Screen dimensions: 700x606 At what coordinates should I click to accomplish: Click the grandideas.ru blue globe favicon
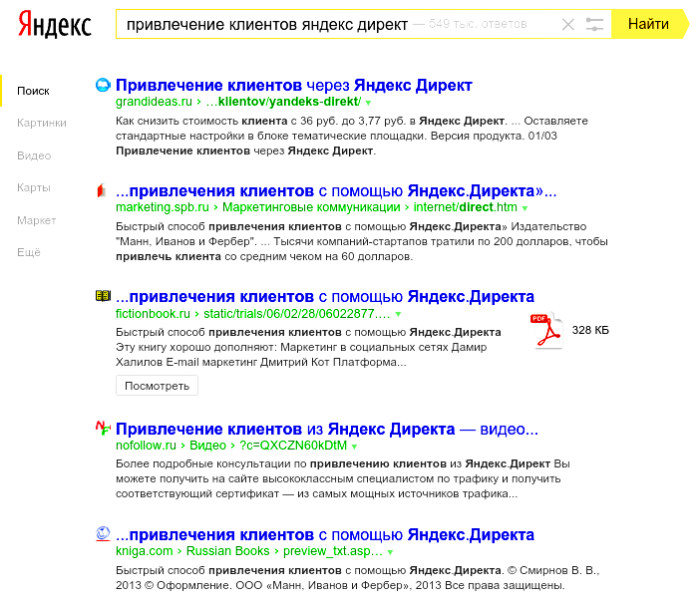[x=103, y=85]
